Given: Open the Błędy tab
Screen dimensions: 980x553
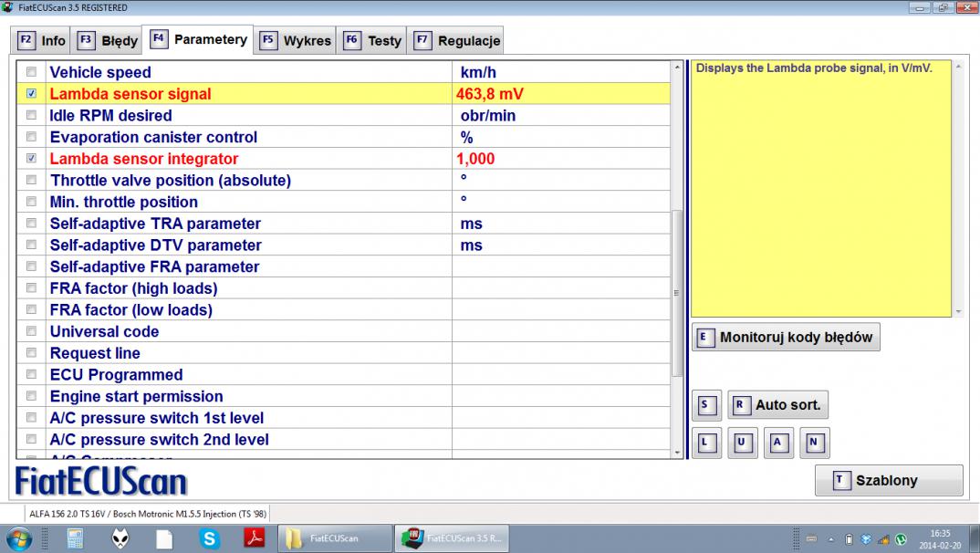Looking at the screenshot, I should tap(109, 41).
